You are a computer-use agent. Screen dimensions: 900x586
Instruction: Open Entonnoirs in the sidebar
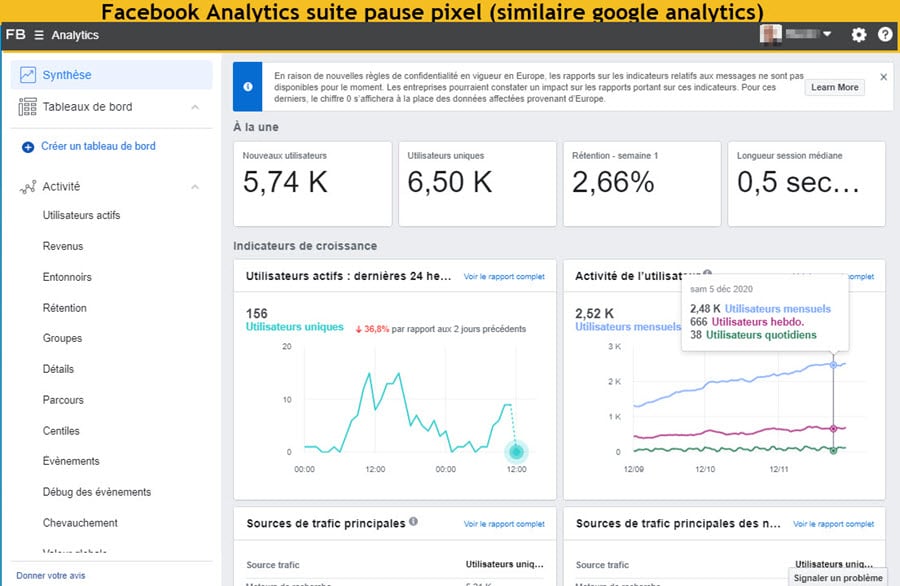click(x=67, y=277)
